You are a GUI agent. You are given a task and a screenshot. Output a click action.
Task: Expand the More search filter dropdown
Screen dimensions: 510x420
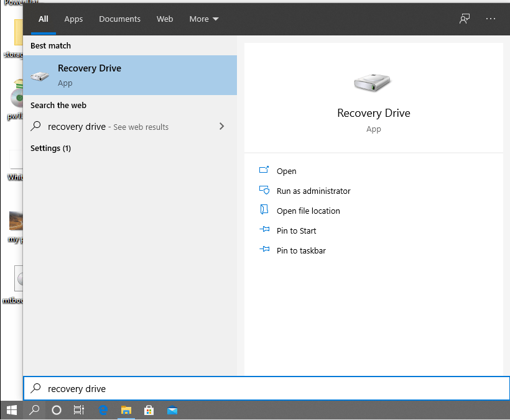(203, 19)
